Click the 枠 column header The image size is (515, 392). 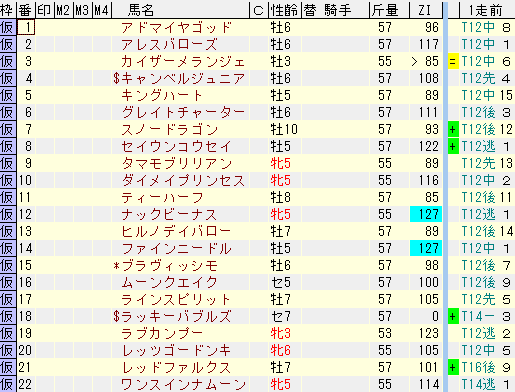pos(8,10)
